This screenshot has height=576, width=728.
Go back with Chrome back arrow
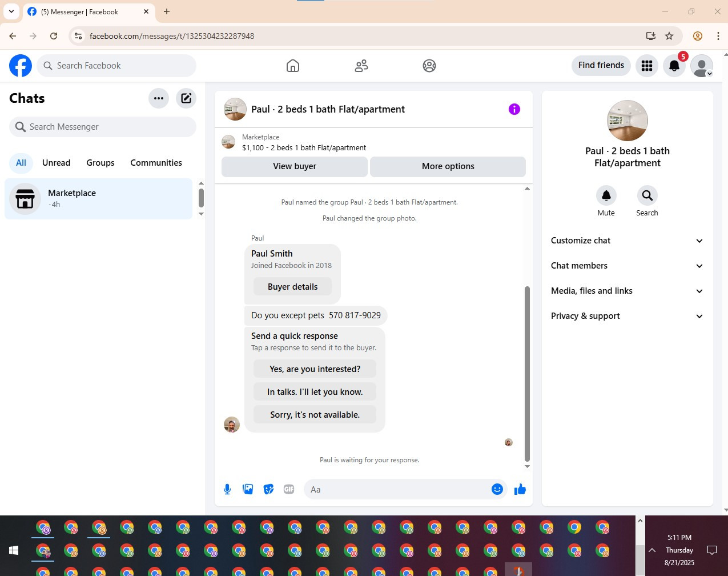point(13,36)
